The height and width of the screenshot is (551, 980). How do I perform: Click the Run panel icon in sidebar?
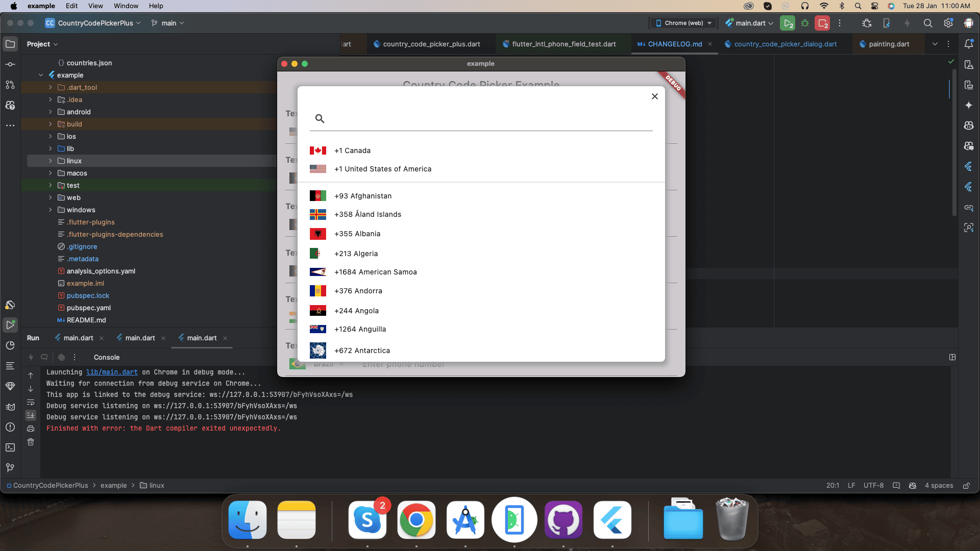[x=10, y=325]
